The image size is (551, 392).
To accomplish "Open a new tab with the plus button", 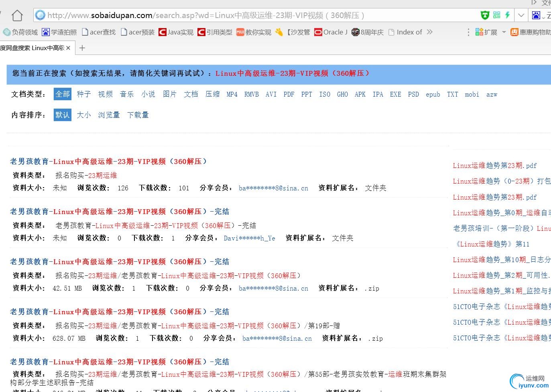I will point(82,48).
